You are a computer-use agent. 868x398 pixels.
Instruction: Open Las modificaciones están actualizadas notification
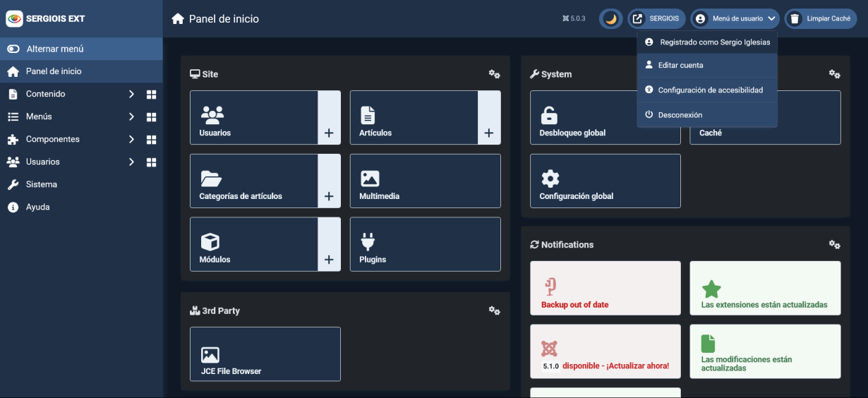click(766, 351)
